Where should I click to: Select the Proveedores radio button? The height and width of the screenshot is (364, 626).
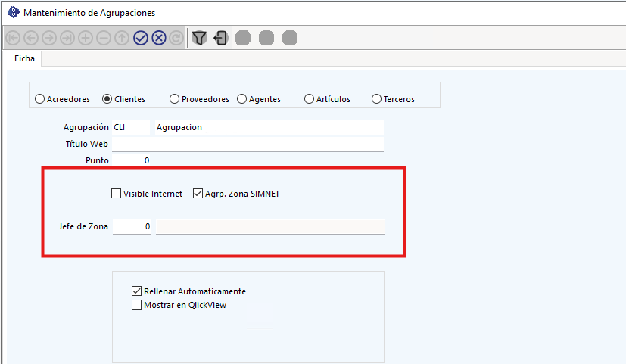(174, 99)
